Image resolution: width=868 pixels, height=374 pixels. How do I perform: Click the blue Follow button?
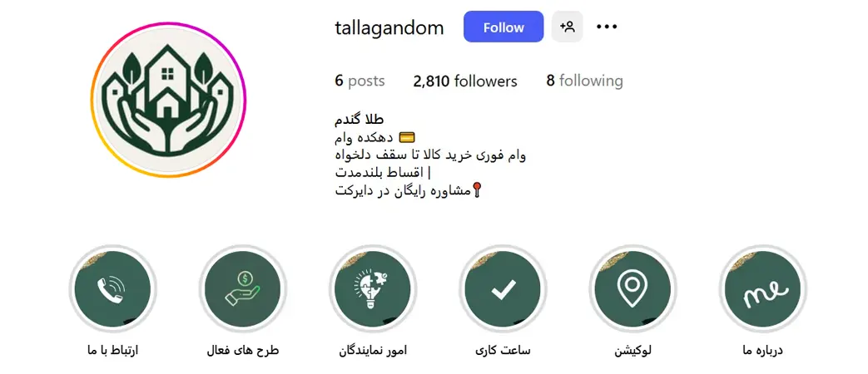point(503,27)
